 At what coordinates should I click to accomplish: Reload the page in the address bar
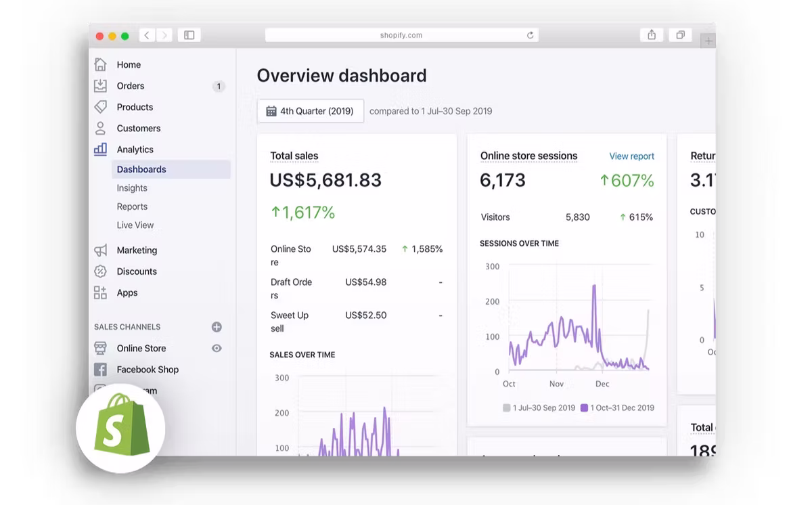click(x=530, y=35)
